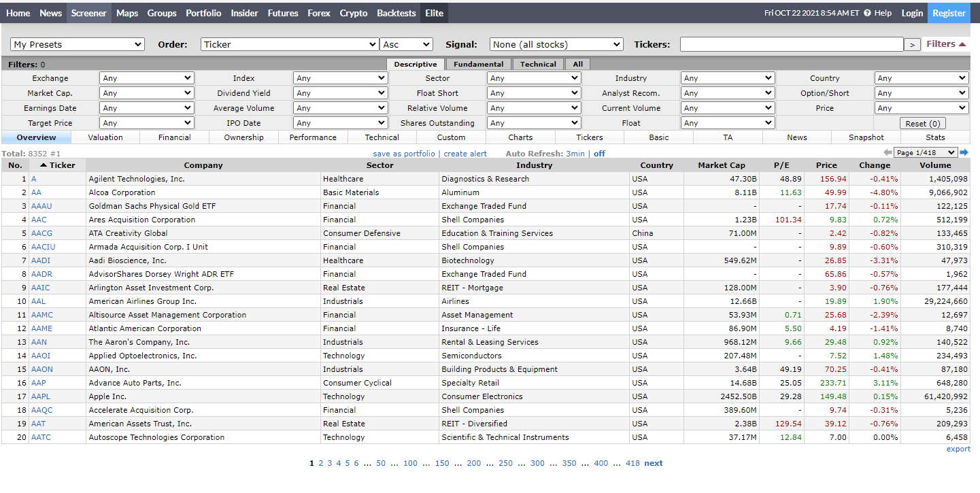Open Maps in top navigation
Viewport: 980px width, 493px height.
(x=127, y=13)
